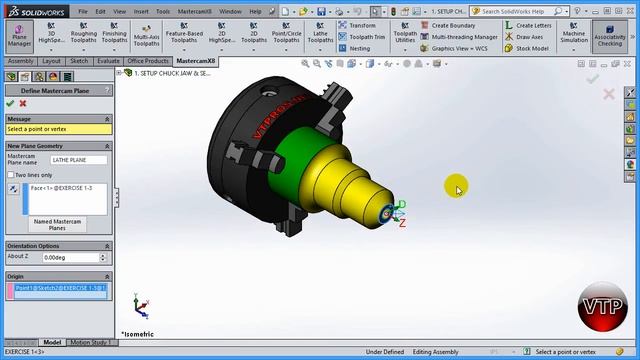Click the Zoom to Fit icon in the viewport toolbar
The height and width of the screenshot is (360, 640).
(x=305, y=64)
